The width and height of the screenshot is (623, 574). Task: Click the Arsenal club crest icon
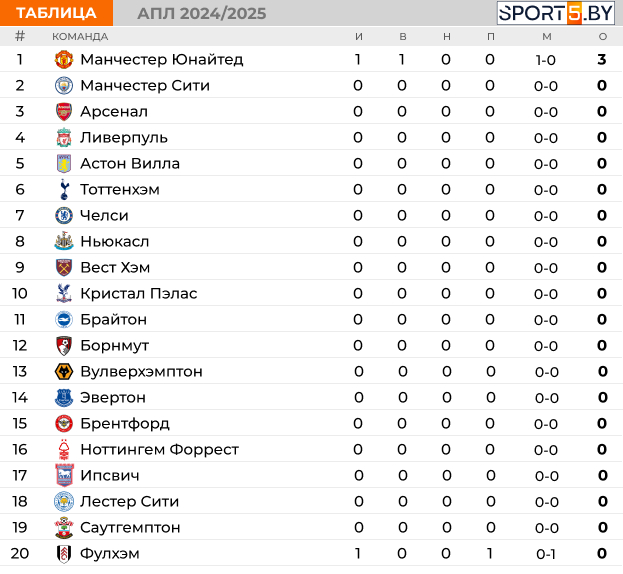[x=64, y=112]
